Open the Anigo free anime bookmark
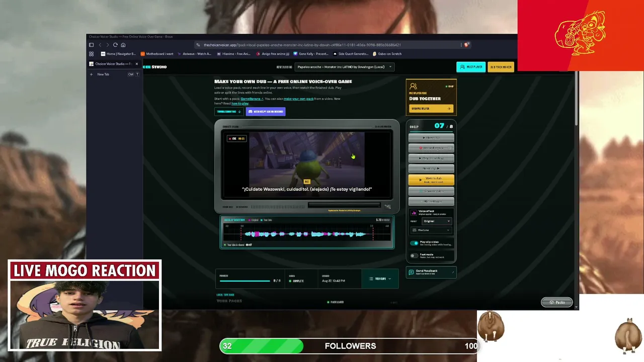This screenshot has height=362, width=644. pos(272,54)
